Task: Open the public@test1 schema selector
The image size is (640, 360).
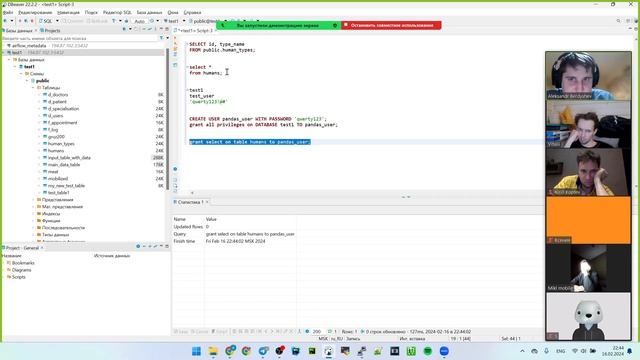Action: [206, 21]
